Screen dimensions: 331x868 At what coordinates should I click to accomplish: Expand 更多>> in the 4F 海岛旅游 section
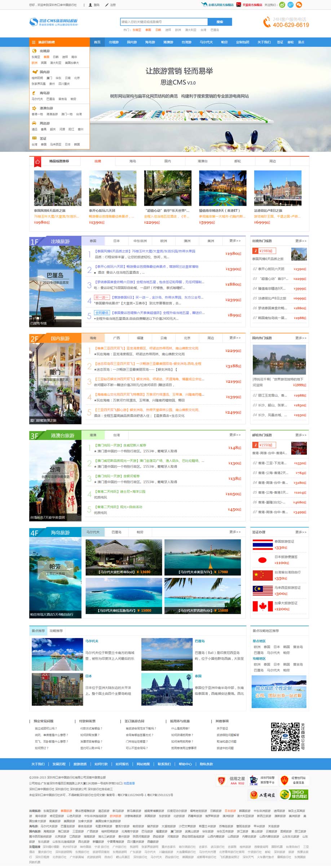pyautogui.click(x=235, y=532)
